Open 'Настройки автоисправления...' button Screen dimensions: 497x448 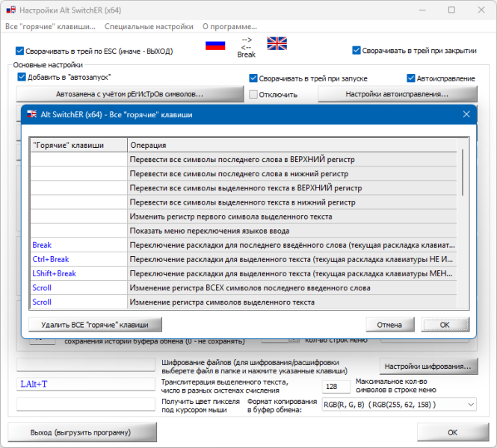click(x=397, y=94)
